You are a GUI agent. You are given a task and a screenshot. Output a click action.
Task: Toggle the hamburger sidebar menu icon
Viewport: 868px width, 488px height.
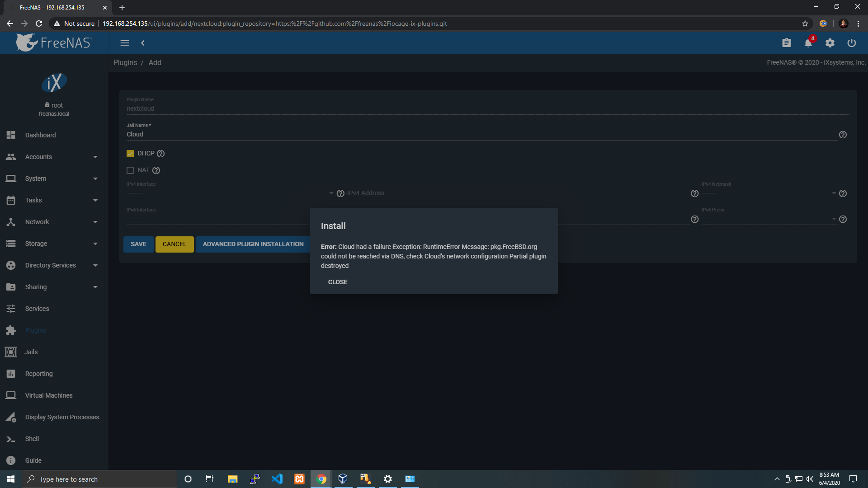125,43
